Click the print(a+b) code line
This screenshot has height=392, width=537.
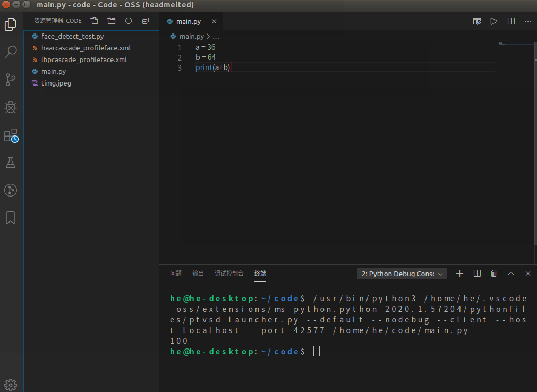[x=212, y=67]
